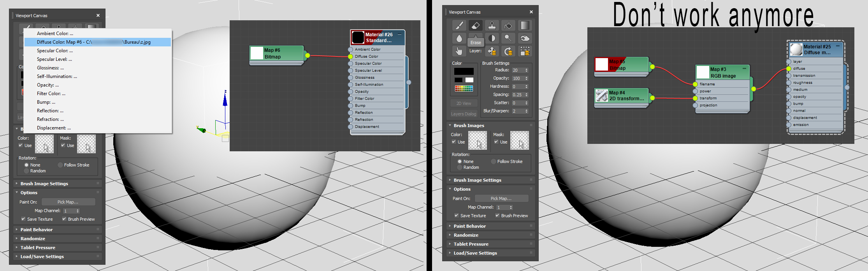The width and height of the screenshot is (868, 271).
Task: Open the Layers Dialog button
Action: [x=464, y=114]
